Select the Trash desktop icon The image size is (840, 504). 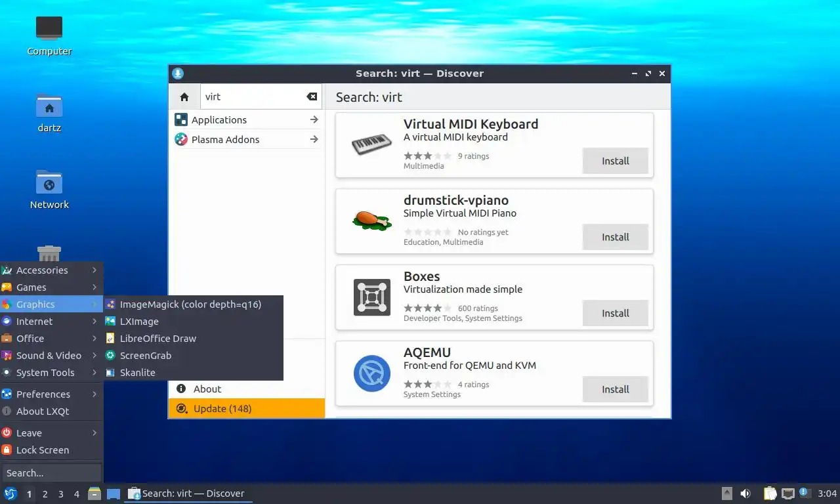pyautogui.click(x=49, y=253)
